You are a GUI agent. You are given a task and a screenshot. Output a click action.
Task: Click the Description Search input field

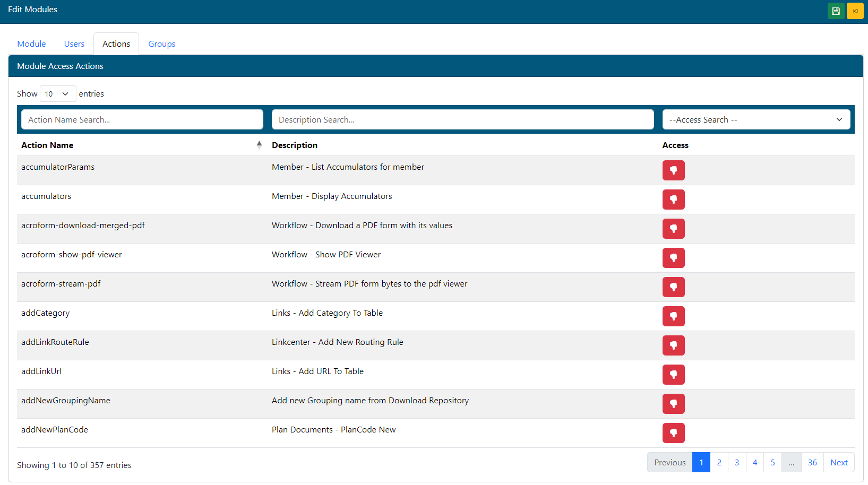(x=462, y=120)
